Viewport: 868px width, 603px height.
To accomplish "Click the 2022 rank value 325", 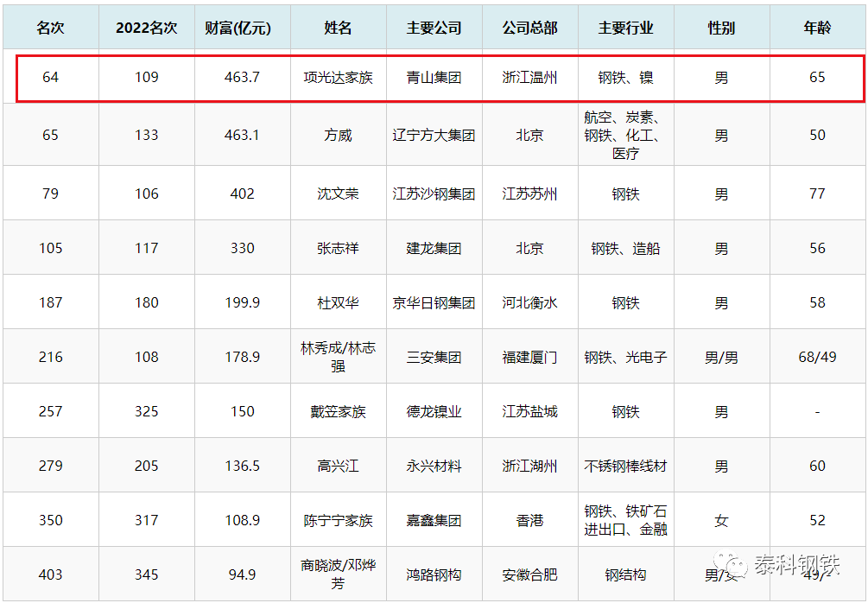I will tap(147, 411).
